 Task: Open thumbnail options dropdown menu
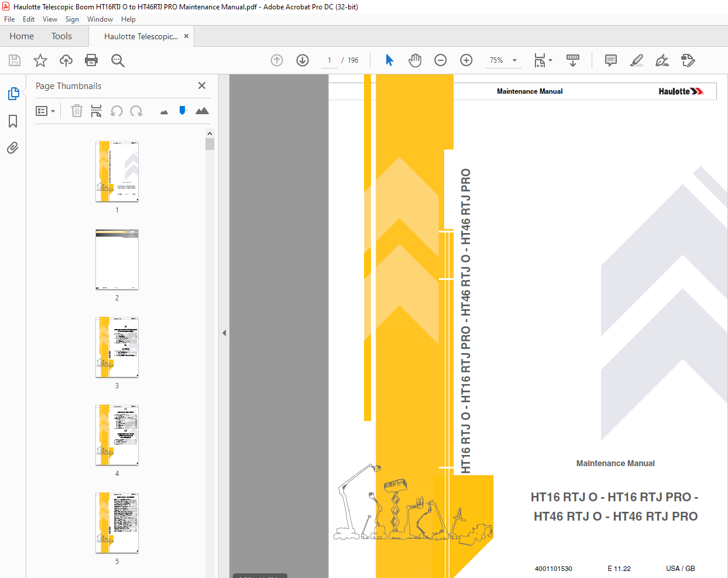45,111
